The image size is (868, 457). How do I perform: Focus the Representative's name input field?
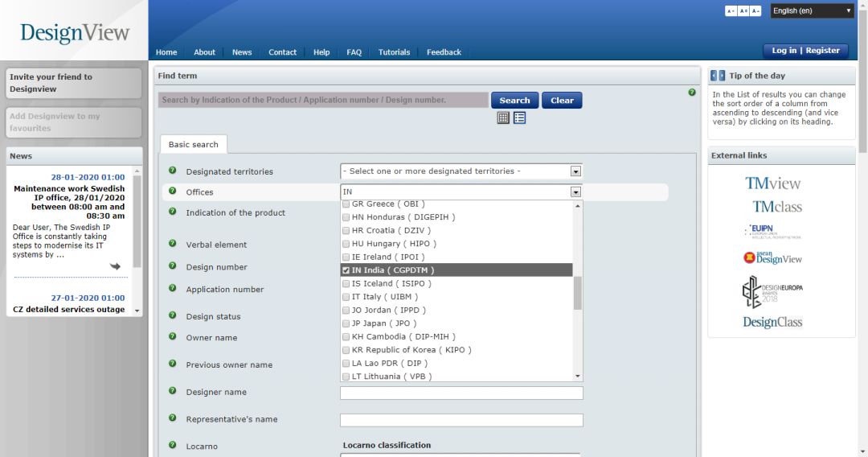tap(461, 420)
